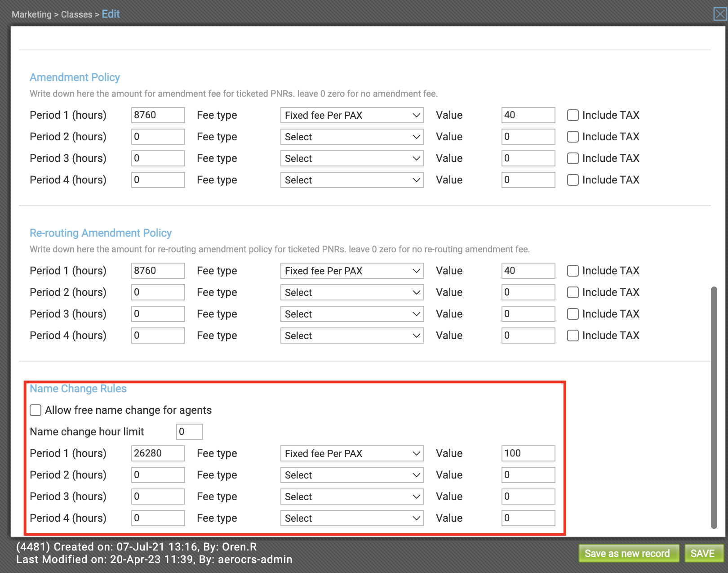Focus Name Change Period 4 hours field
Screen dimensions: 728x573
pos(158,518)
